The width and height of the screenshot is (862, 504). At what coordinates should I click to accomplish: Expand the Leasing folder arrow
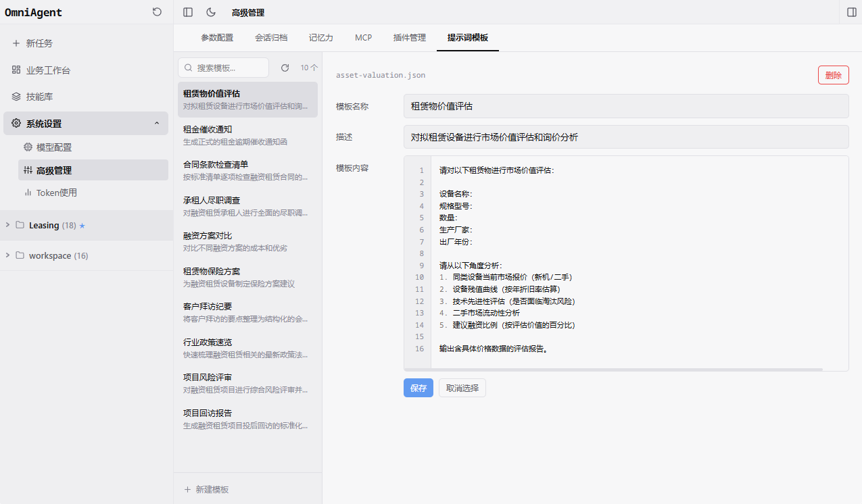[7, 225]
